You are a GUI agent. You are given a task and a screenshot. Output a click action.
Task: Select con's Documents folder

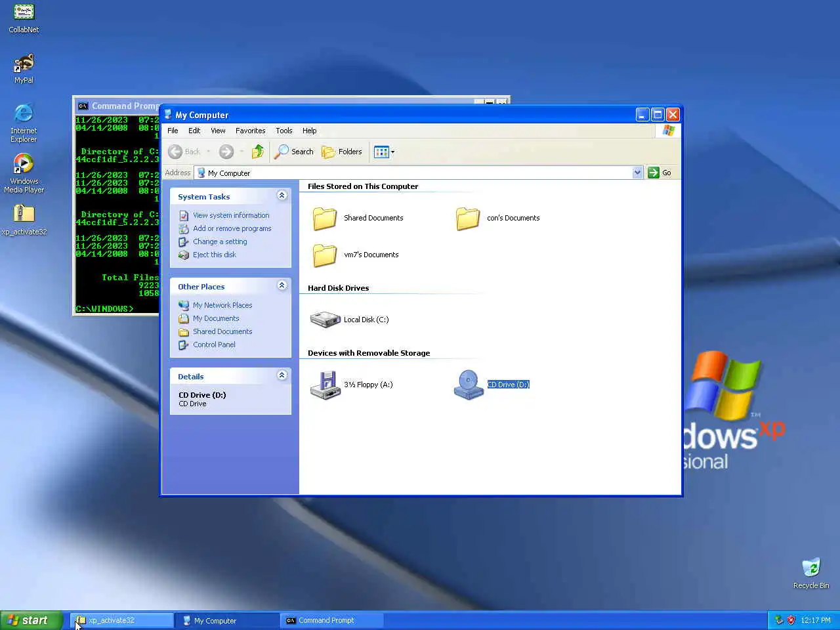[x=498, y=218]
